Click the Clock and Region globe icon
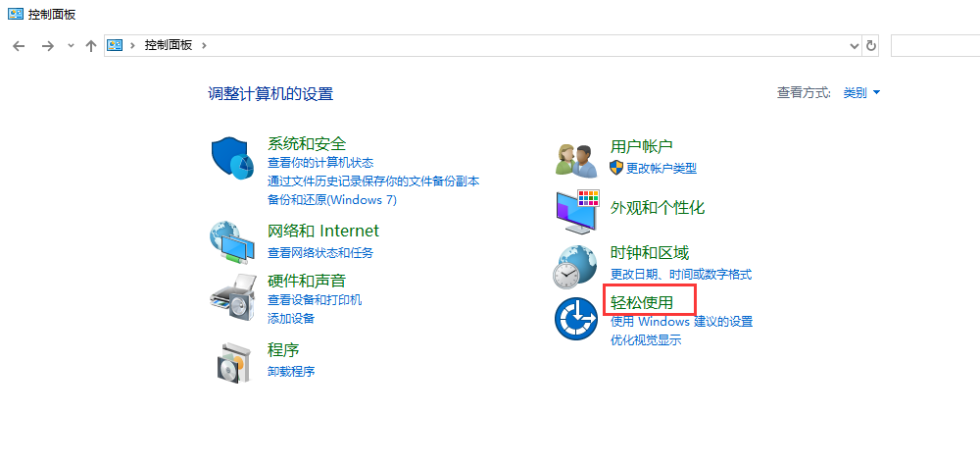Viewport: 980px width, 466px height. [x=574, y=266]
